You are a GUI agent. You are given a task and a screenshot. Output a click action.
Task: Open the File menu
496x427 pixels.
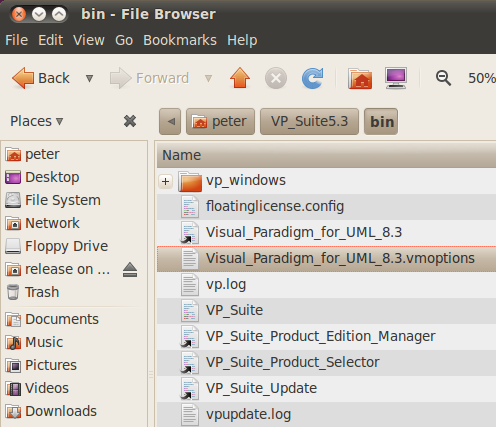pos(17,40)
